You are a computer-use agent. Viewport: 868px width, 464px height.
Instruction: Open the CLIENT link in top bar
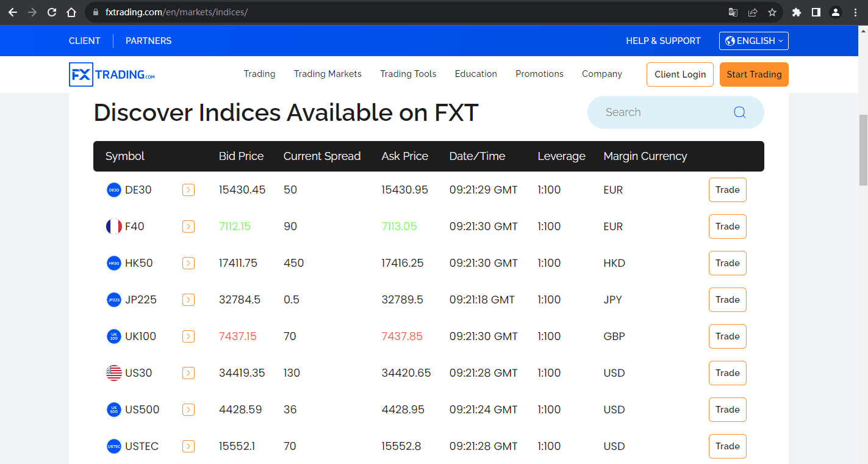point(85,41)
